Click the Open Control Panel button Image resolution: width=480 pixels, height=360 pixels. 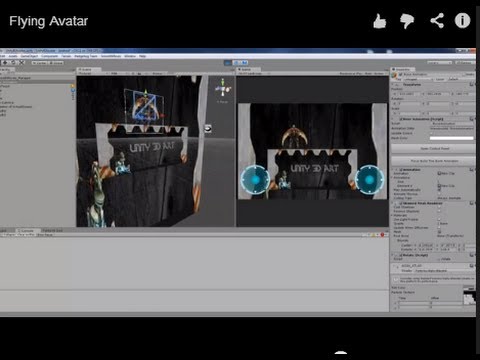point(433,148)
